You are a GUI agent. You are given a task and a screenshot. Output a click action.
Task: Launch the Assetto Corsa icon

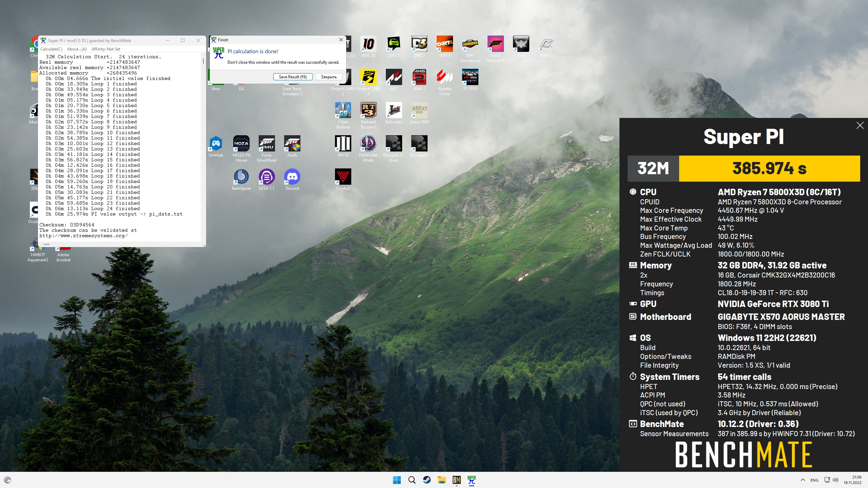445,82
